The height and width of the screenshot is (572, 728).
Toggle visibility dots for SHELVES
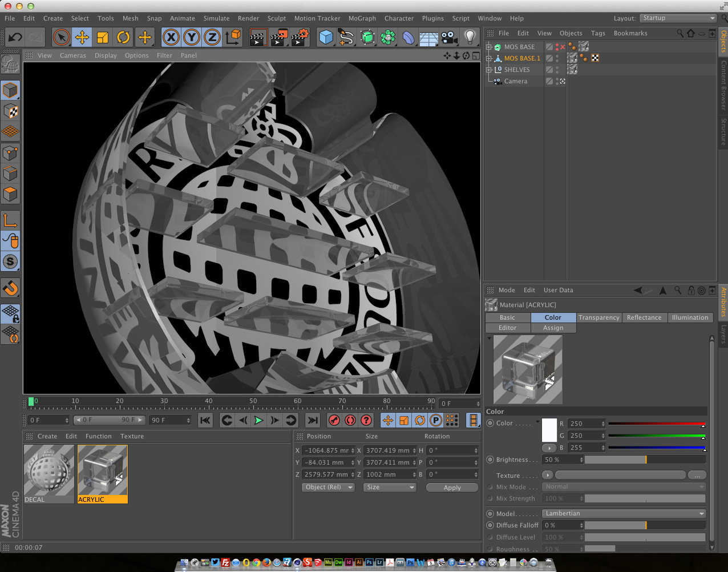click(557, 70)
